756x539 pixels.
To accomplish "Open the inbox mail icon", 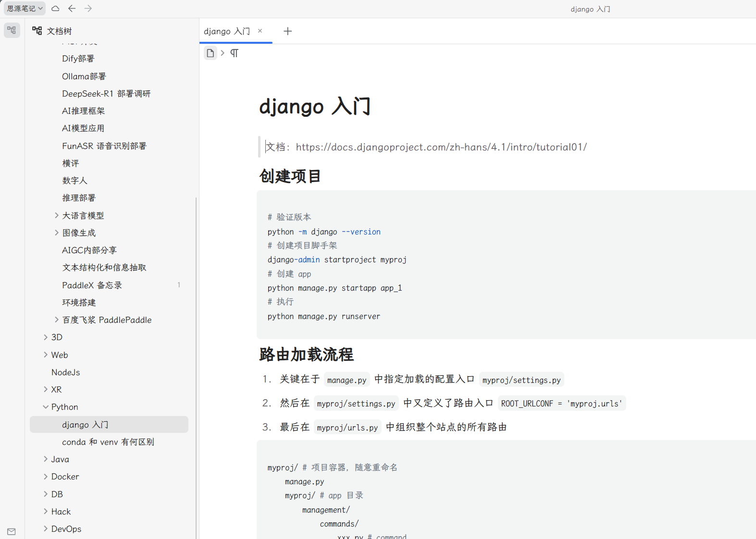I will point(12,531).
